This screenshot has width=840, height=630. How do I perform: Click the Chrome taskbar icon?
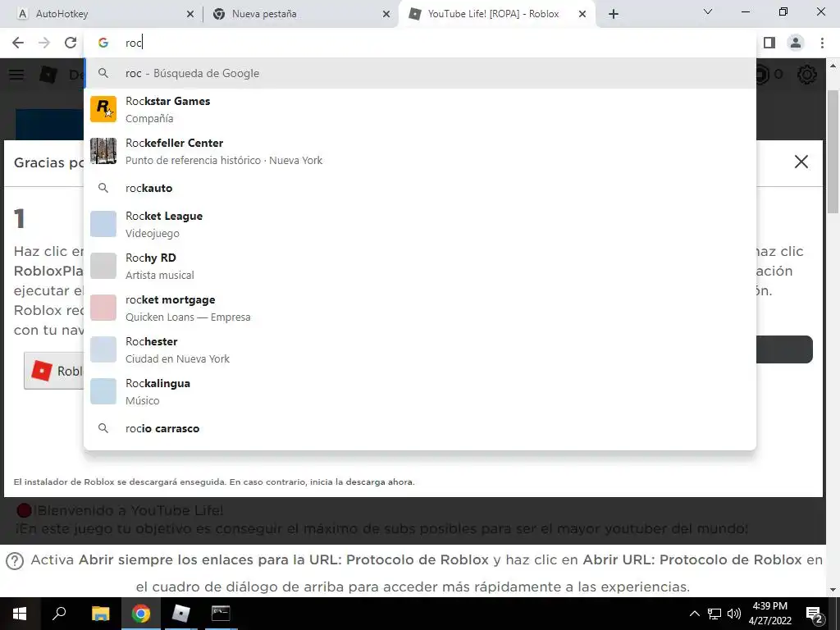coord(140,614)
